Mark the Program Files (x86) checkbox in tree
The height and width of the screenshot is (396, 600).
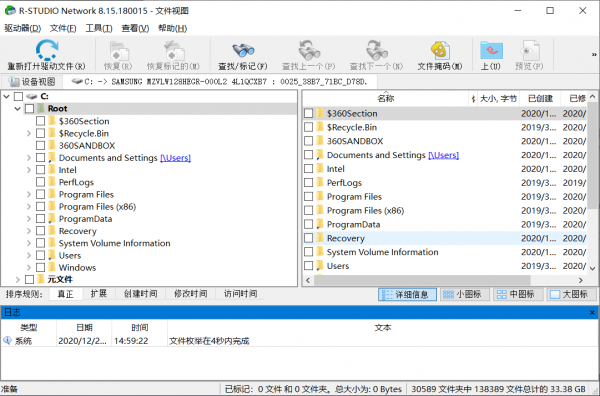(x=41, y=206)
